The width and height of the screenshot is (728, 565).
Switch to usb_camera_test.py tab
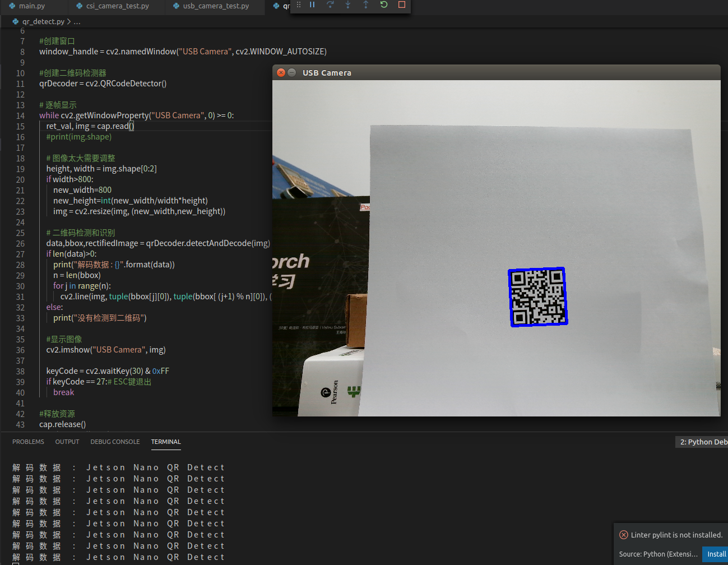click(x=216, y=6)
